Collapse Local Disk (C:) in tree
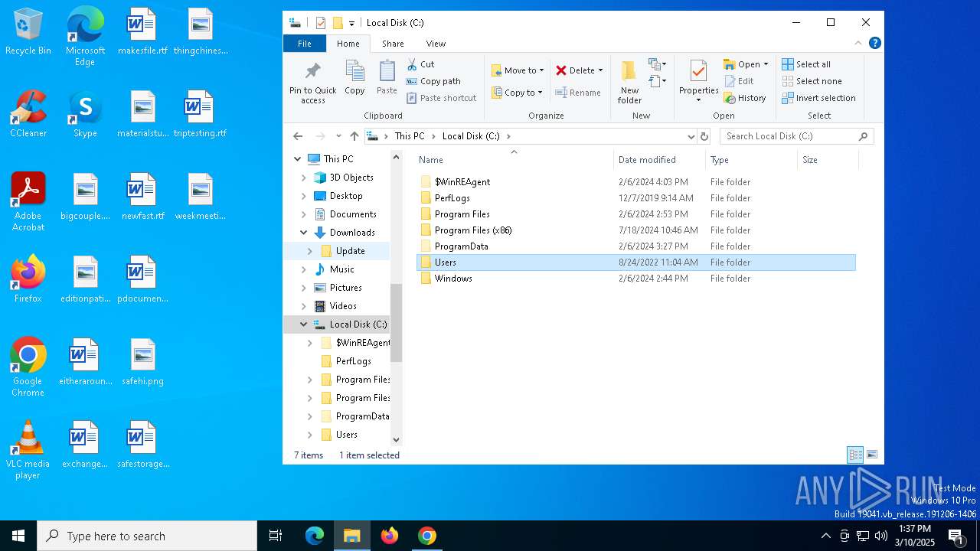Screen dimensions: 980x551 click(x=304, y=324)
